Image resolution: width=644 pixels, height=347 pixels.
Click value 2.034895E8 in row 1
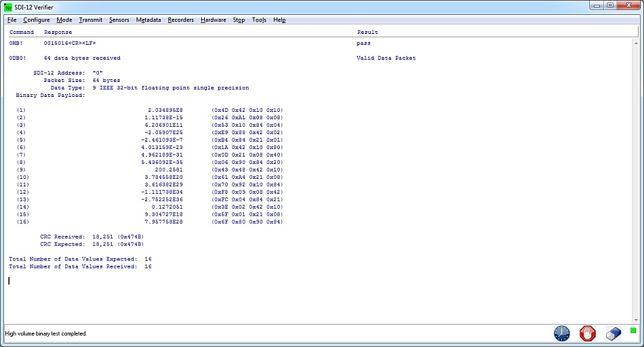[x=165, y=110]
